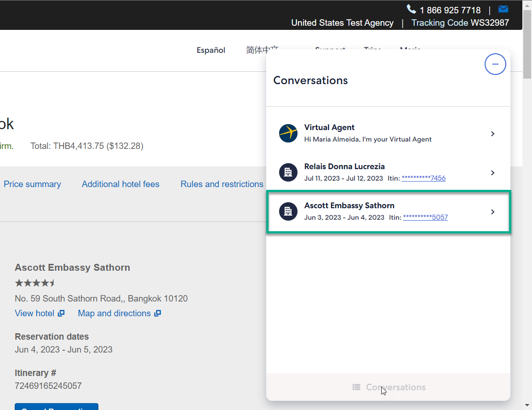
Task: Click the Conversations panel heading
Action: (x=310, y=80)
